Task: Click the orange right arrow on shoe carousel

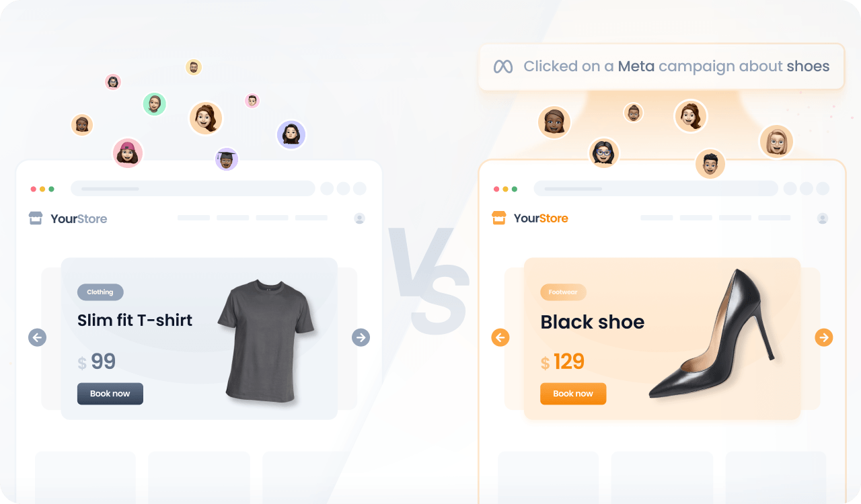Action: click(x=824, y=337)
